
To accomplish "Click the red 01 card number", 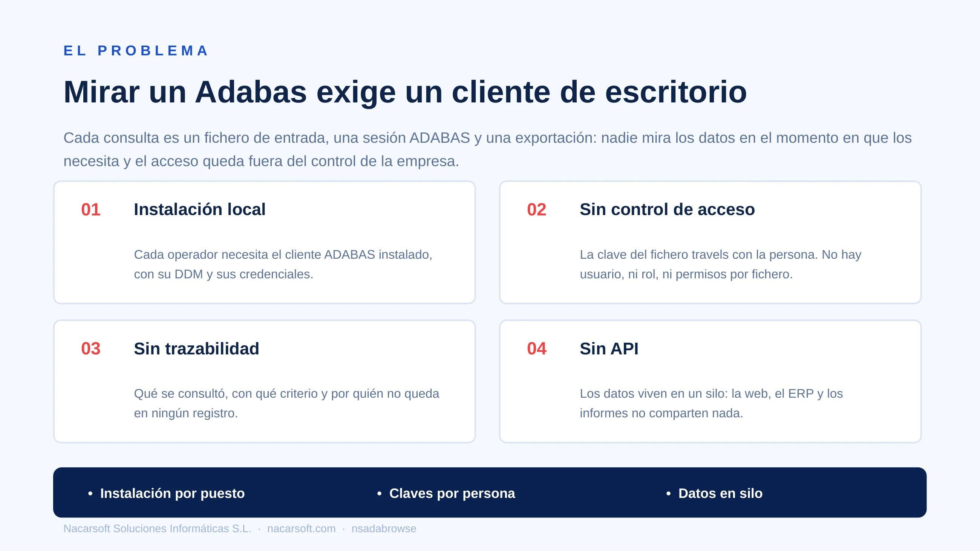I will click(90, 209).
